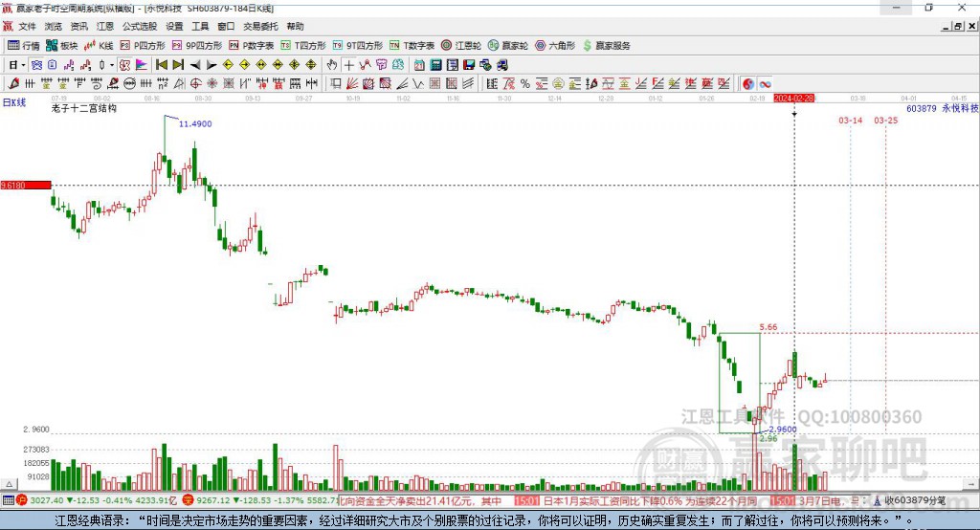The image size is (980, 530).
Task: Select the red starburst radial tool
Action: [x=212, y=84]
